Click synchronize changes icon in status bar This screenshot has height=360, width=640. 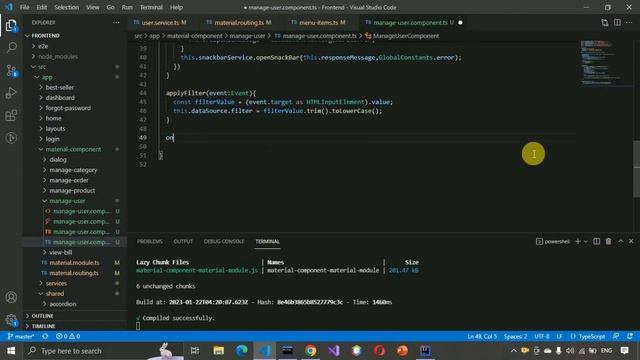point(45,336)
